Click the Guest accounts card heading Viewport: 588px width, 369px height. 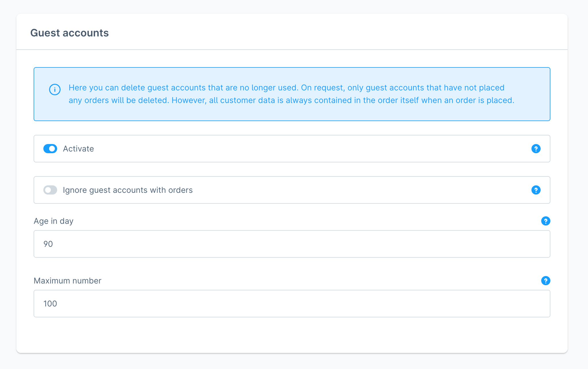69,33
